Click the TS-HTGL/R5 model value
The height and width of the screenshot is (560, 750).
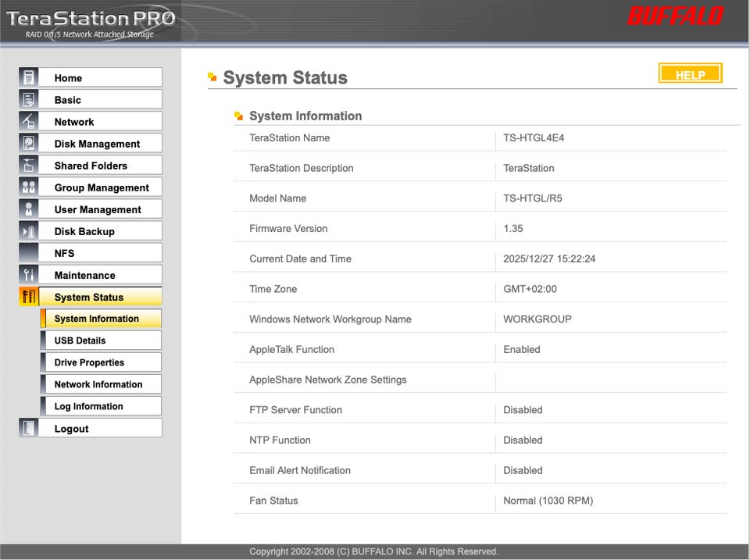pos(532,198)
